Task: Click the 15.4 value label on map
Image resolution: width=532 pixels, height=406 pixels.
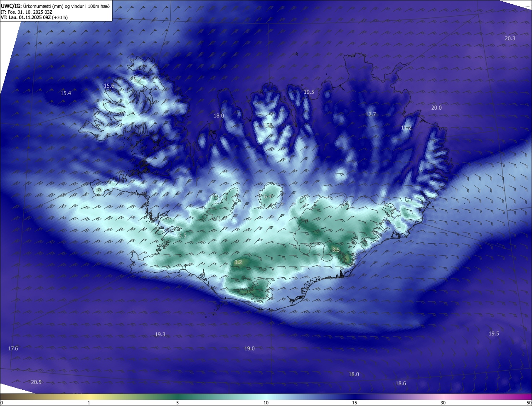Action: 66,93
